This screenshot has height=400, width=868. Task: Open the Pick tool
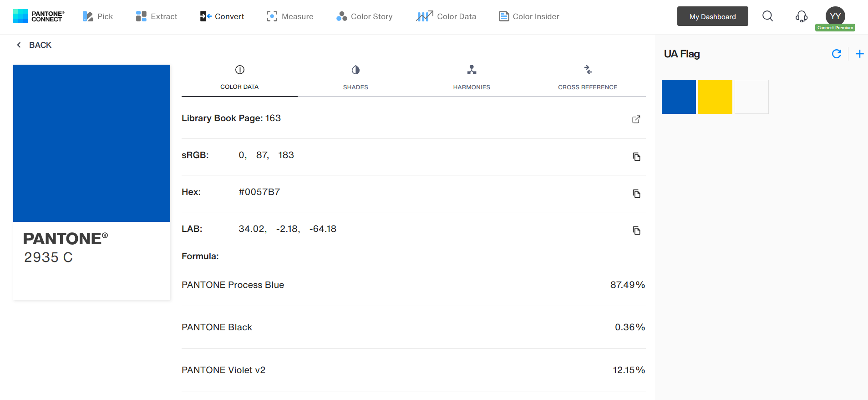[98, 16]
